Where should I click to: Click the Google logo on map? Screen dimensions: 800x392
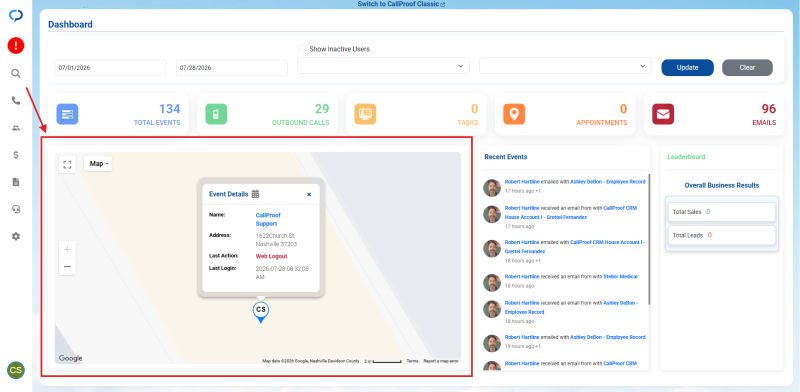(x=70, y=358)
